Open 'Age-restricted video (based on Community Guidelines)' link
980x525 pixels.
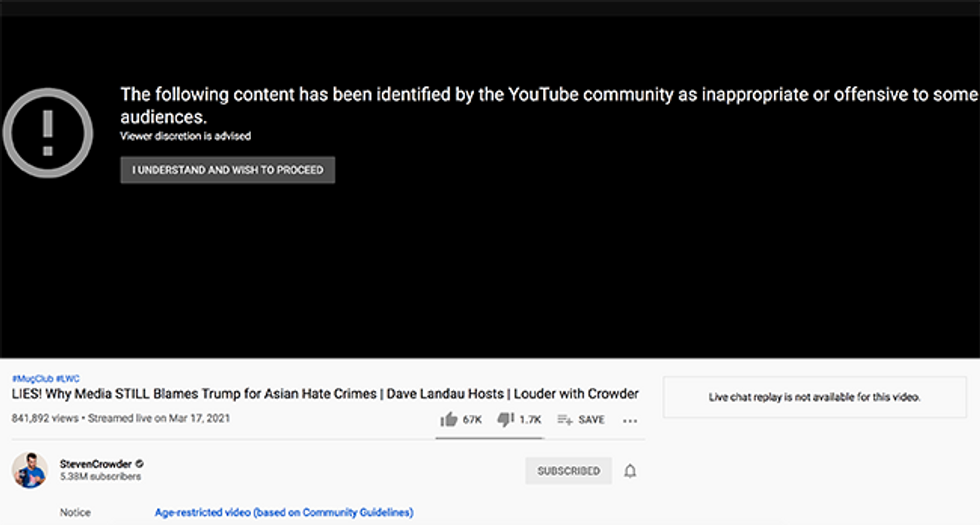pos(284,512)
